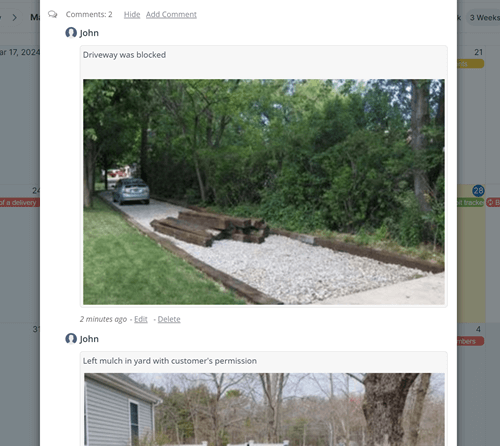Open the red event icon beside the green tracker event
Screen dimensions: 500x446
493,202
